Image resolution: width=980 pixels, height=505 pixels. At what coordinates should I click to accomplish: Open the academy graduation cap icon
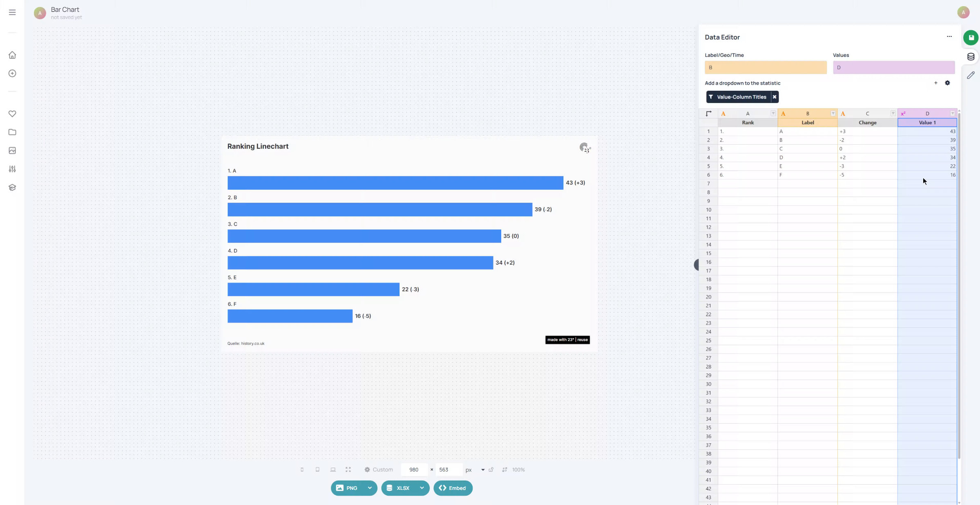pyautogui.click(x=12, y=187)
